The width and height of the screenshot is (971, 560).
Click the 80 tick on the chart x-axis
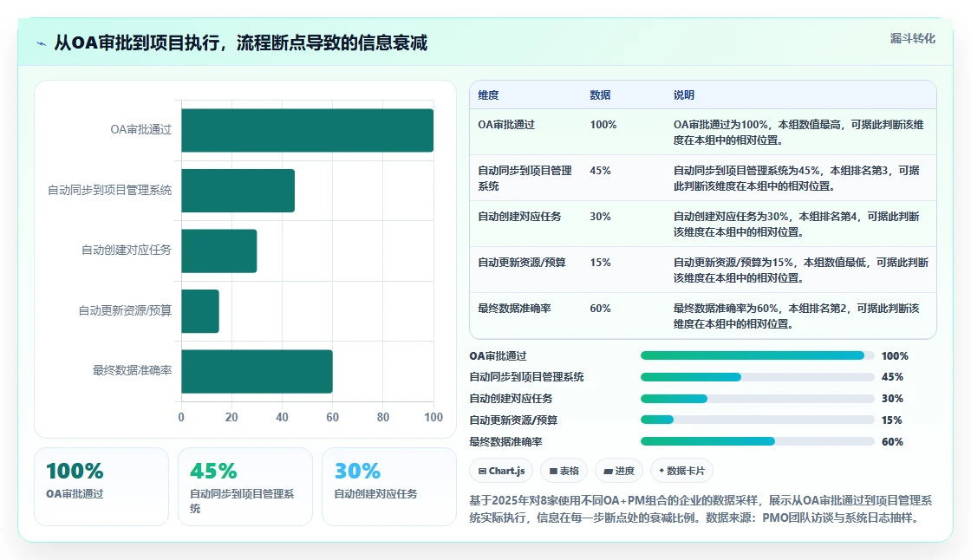(382, 417)
